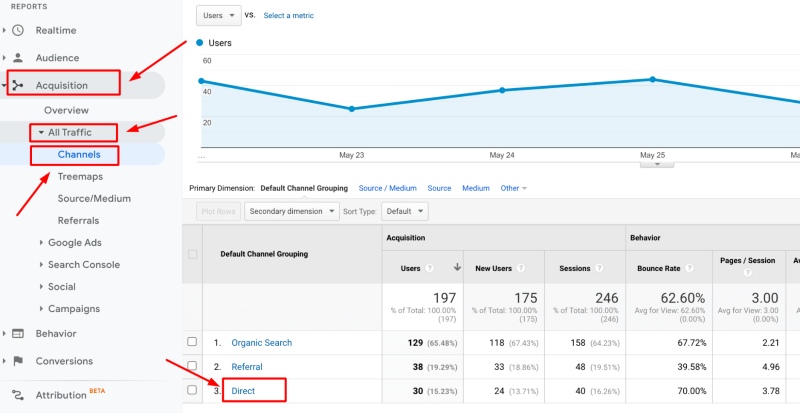Click the Audience person icon
This screenshot has width=800, height=413.
(18, 58)
